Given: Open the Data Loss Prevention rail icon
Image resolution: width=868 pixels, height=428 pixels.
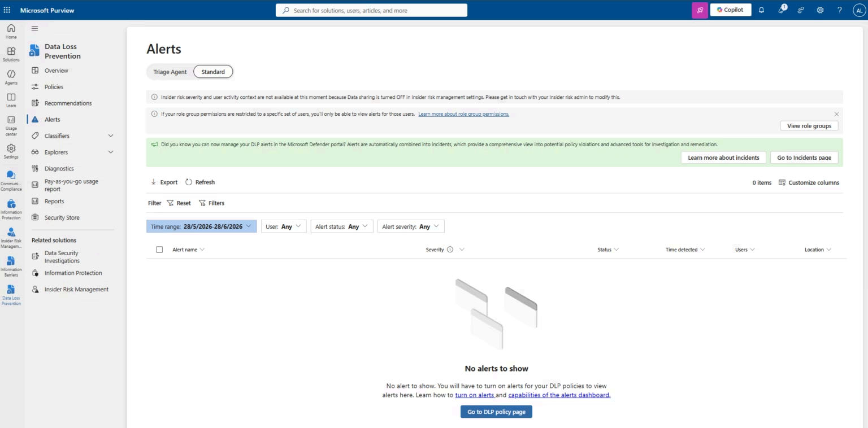Looking at the screenshot, I should tap(11, 295).
